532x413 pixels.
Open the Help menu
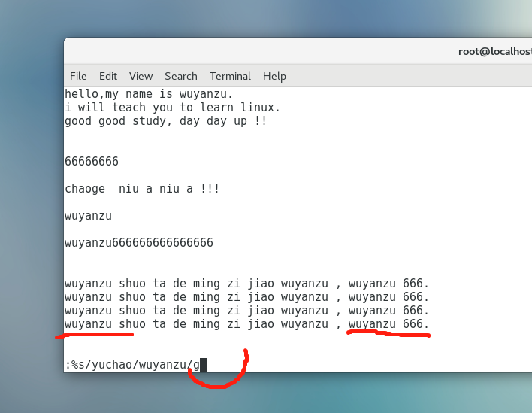[274, 76]
